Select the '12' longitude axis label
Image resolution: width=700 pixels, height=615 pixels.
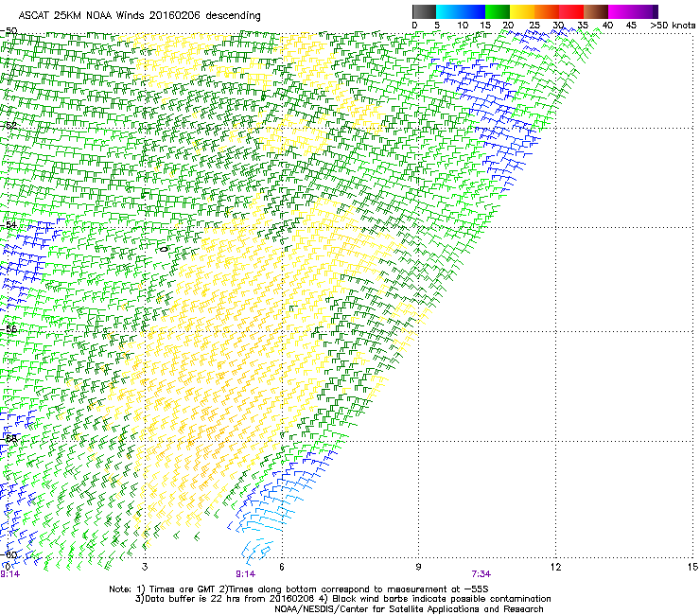tap(555, 567)
